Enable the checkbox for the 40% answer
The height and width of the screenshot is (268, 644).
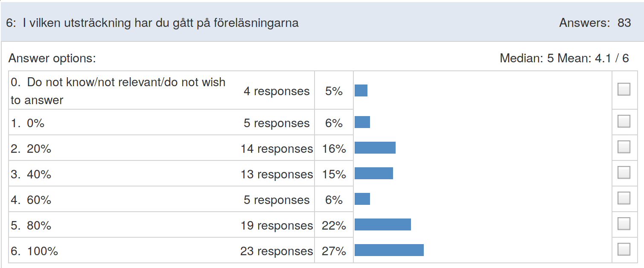(x=624, y=173)
